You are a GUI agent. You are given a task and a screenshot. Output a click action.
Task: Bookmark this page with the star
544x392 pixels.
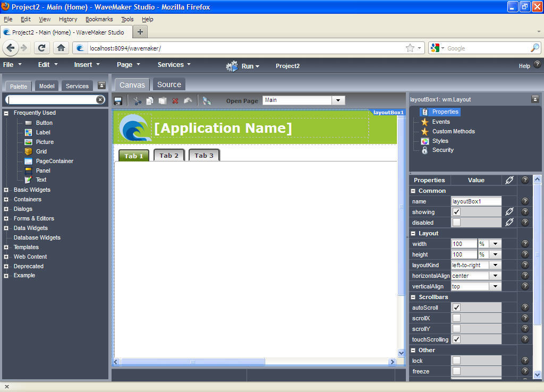point(410,48)
